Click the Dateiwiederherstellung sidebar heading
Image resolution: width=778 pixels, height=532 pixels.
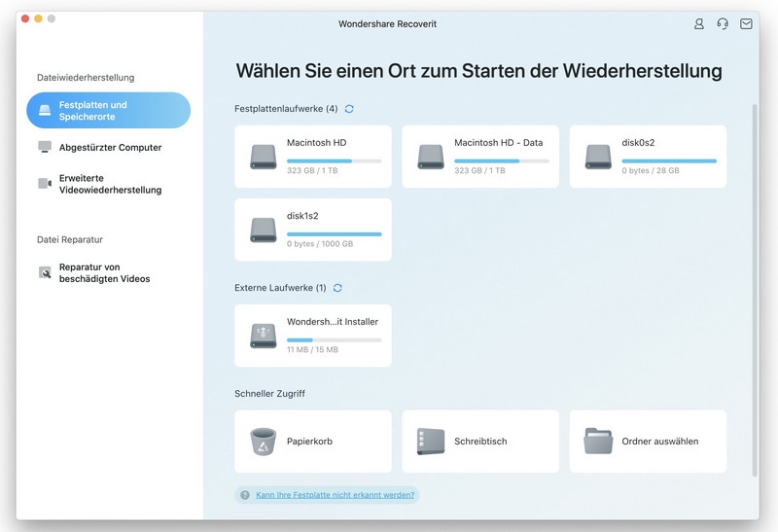click(x=86, y=78)
